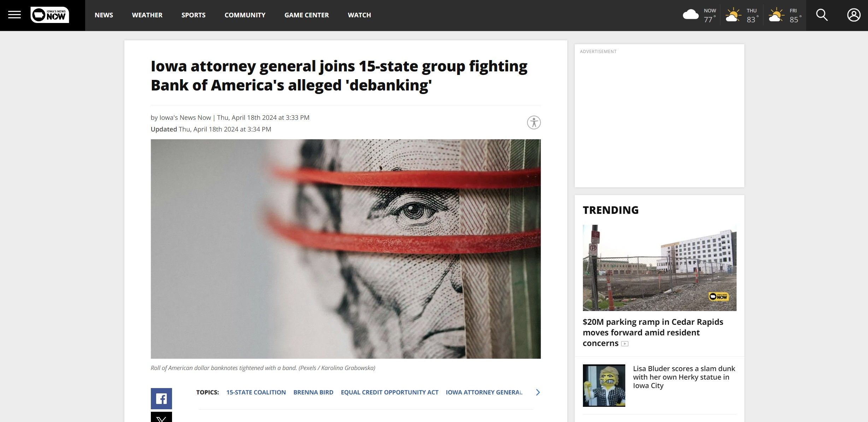Screen dimensions: 868x422
Task: Open the hamburger menu
Action: pyautogui.click(x=14, y=15)
